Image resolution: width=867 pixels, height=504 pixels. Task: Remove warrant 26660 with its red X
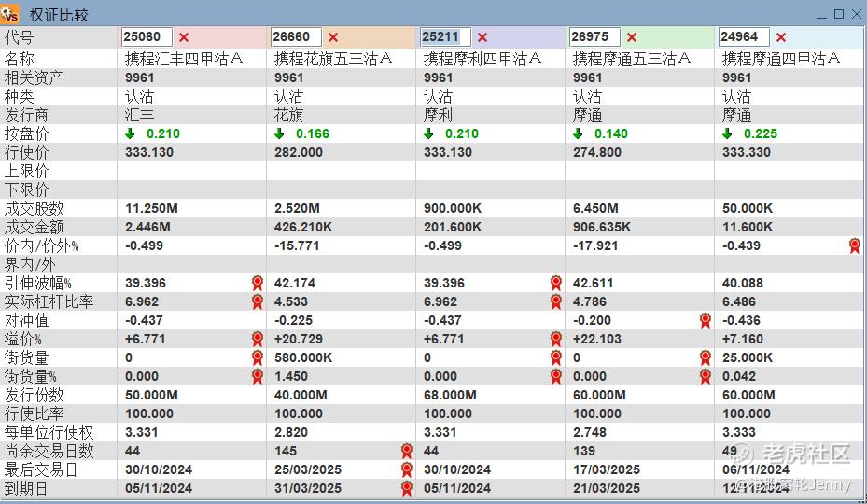333,37
